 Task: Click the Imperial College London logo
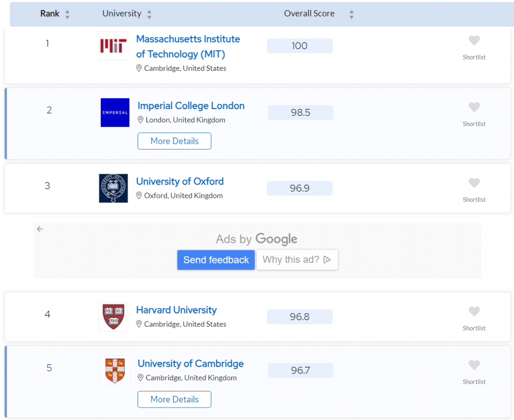click(x=114, y=112)
